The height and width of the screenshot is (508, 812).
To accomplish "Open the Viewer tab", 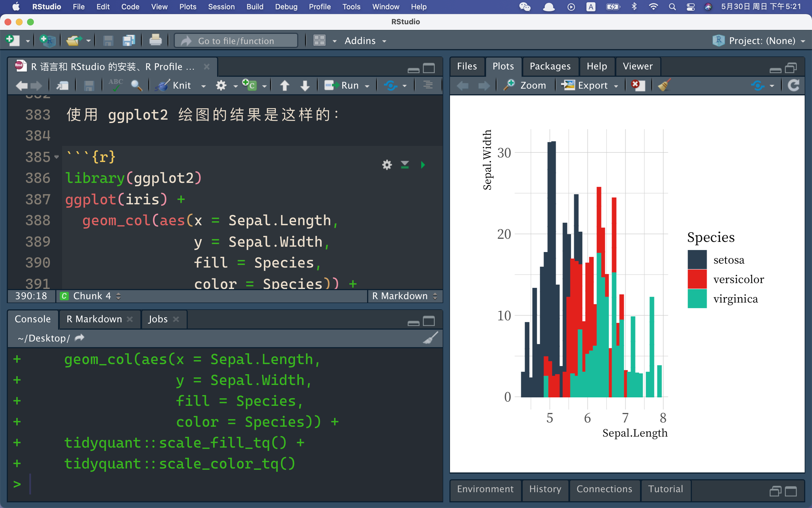I will click(x=637, y=66).
